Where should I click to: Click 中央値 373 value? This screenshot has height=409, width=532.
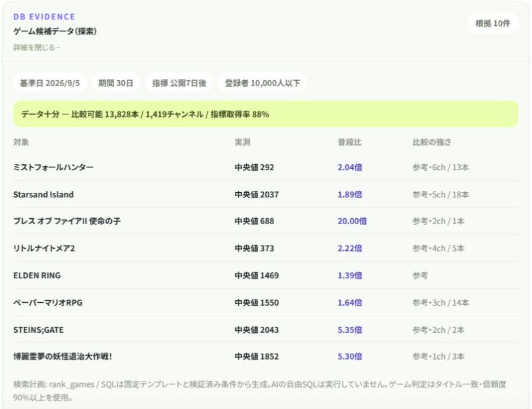click(254, 248)
